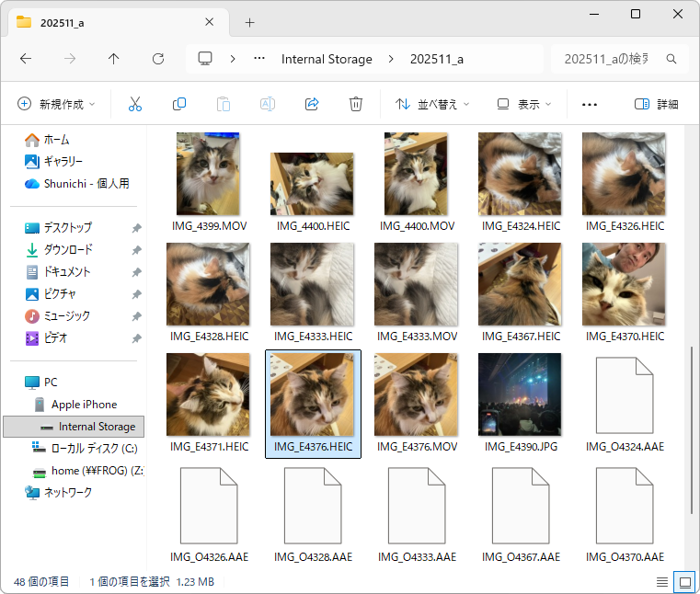Open the 新規作成 dropdown
The image size is (700, 594).
[x=56, y=104]
